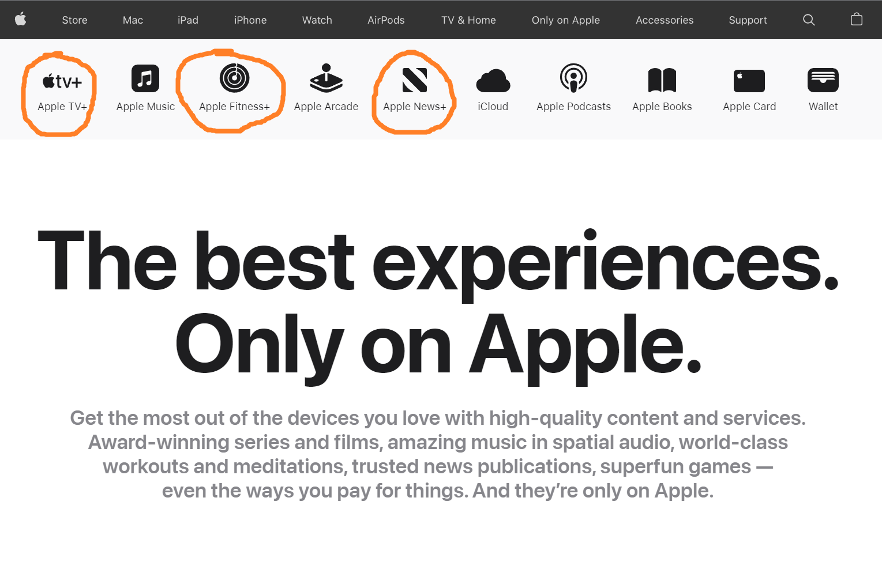Viewport: 882px width, 588px height.
Task: Click the Apple logo in the navigation bar
Action: point(21,20)
